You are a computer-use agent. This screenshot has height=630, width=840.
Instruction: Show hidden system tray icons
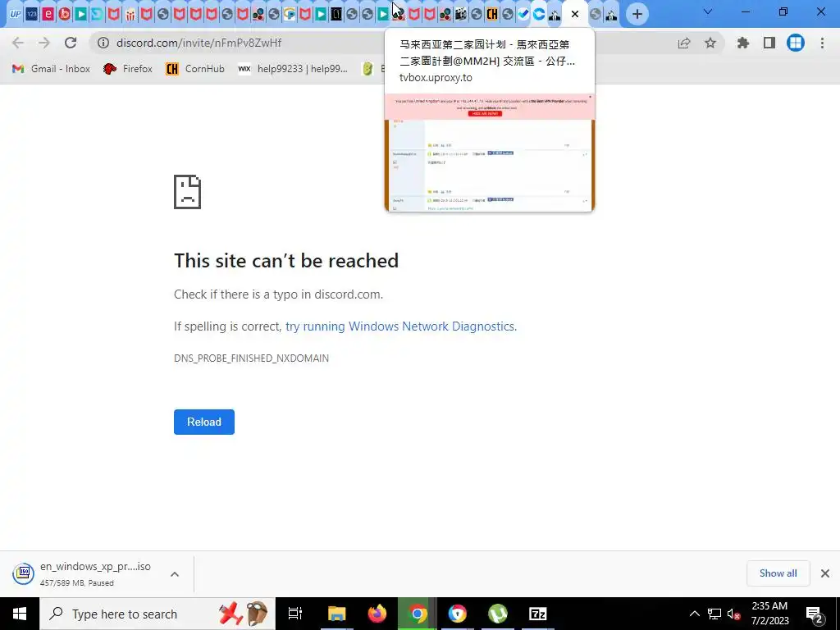[x=694, y=614]
